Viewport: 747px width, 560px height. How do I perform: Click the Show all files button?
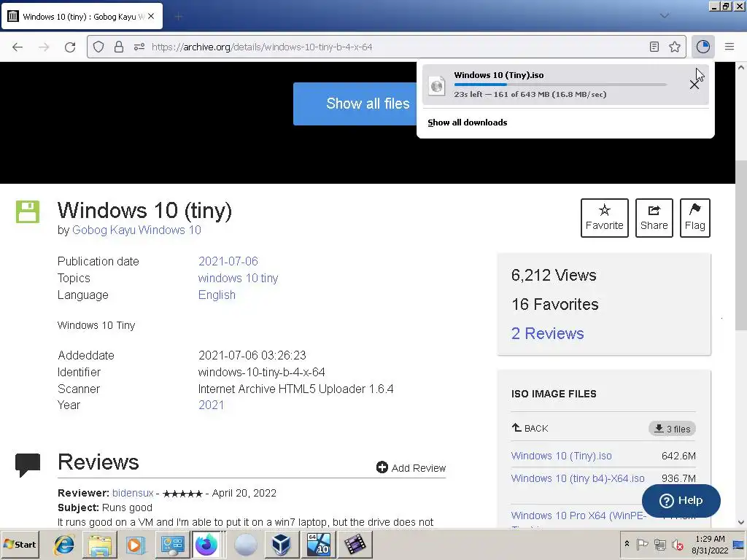click(355, 104)
